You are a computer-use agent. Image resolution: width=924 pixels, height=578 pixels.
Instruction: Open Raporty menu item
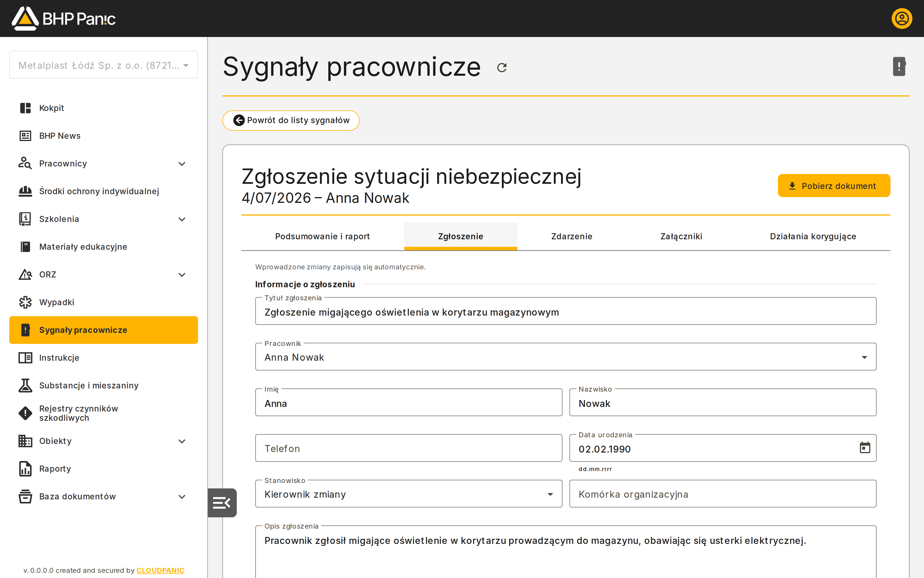tap(103, 469)
